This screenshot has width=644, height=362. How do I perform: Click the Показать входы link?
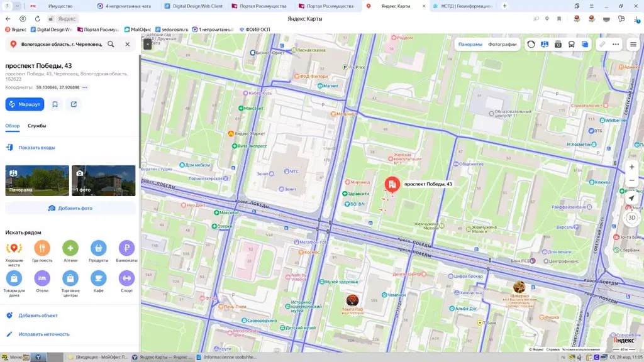pyautogui.click(x=36, y=148)
